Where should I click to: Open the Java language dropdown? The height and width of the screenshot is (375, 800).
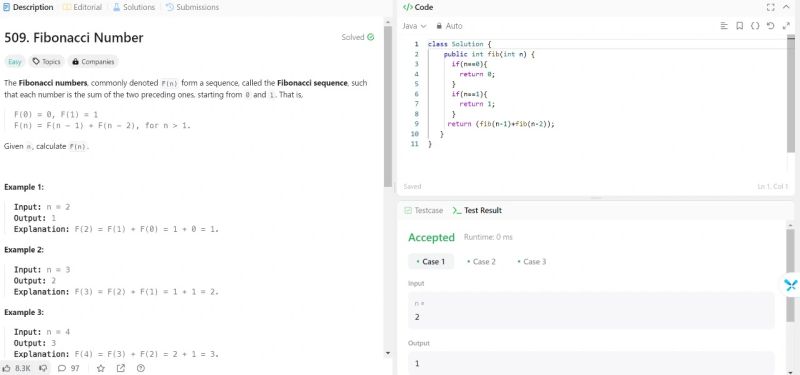tap(414, 26)
